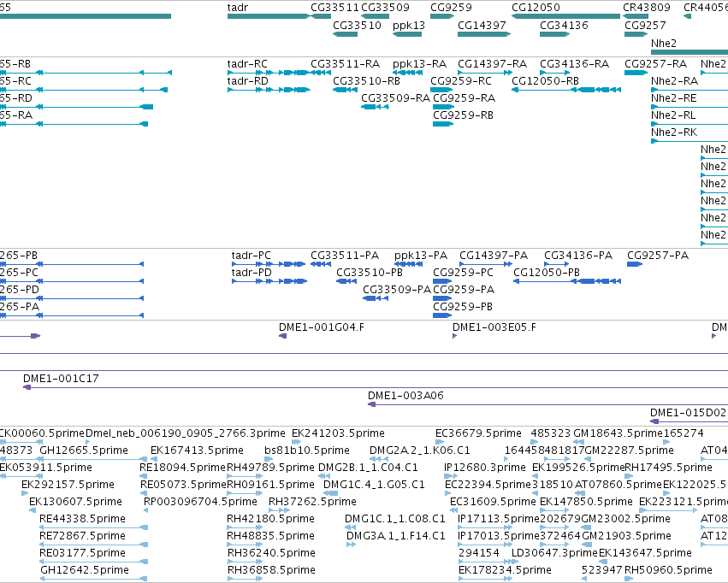The height and width of the screenshot is (583, 728).
Task: Click the EK241203.5prime EST label
Action: (x=338, y=433)
